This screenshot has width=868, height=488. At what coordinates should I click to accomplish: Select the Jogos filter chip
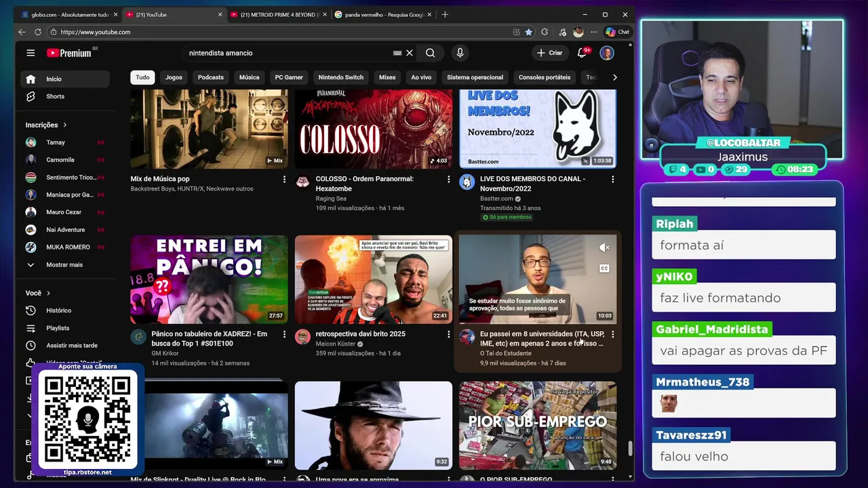point(174,77)
